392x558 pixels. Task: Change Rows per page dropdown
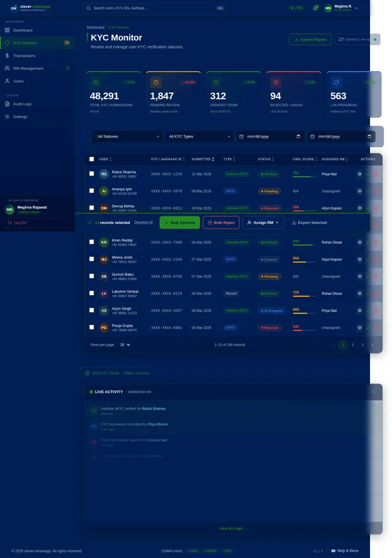(x=125, y=345)
